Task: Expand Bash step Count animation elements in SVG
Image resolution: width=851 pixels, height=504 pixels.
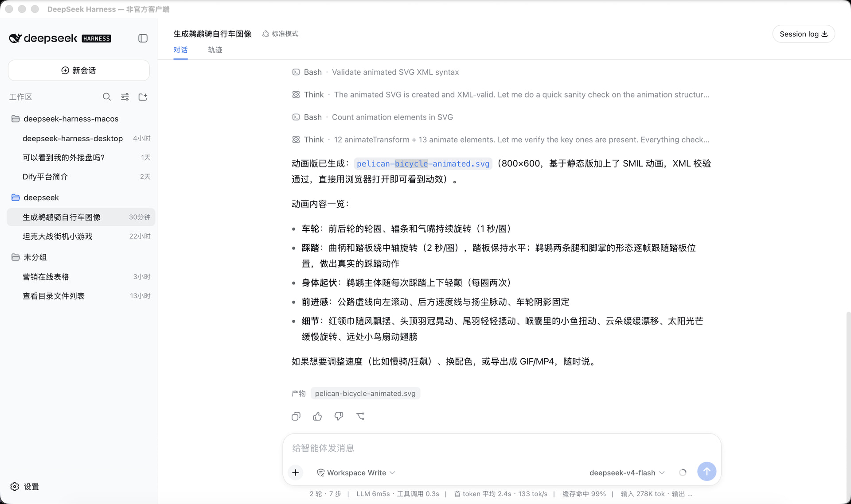Action: pyautogui.click(x=372, y=117)
